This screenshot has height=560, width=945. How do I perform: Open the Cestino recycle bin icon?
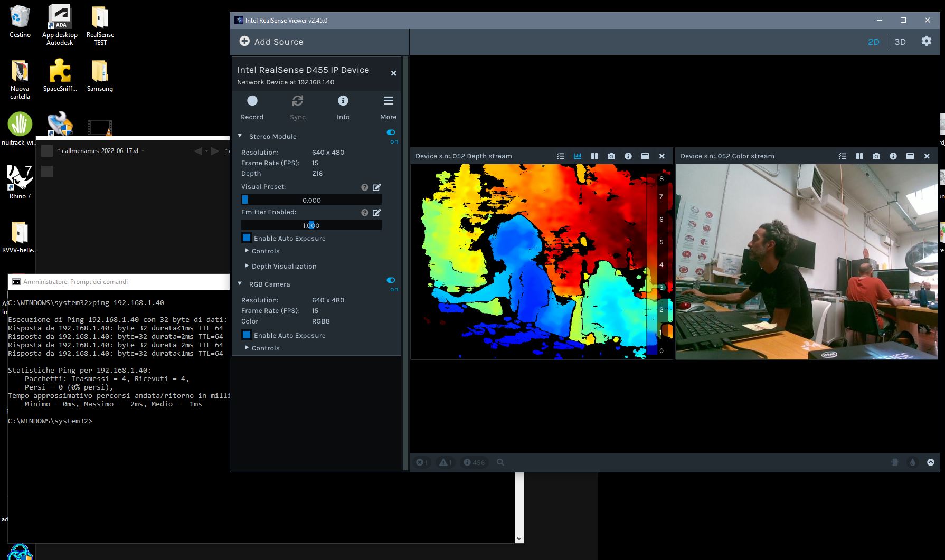tap(20, 22)
